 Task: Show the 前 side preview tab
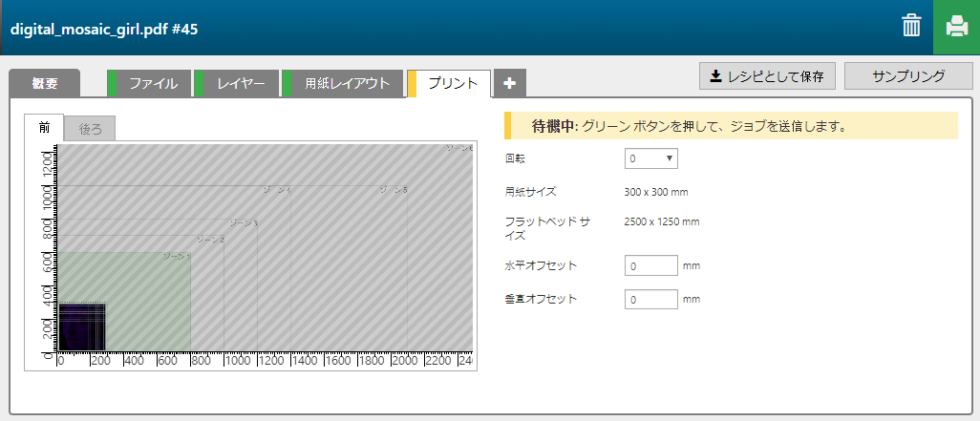tap(44, 128)
